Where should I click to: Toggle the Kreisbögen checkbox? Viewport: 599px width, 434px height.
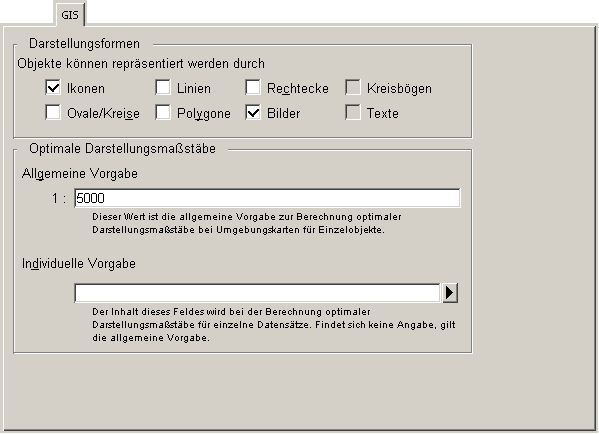tap(353, 87)
